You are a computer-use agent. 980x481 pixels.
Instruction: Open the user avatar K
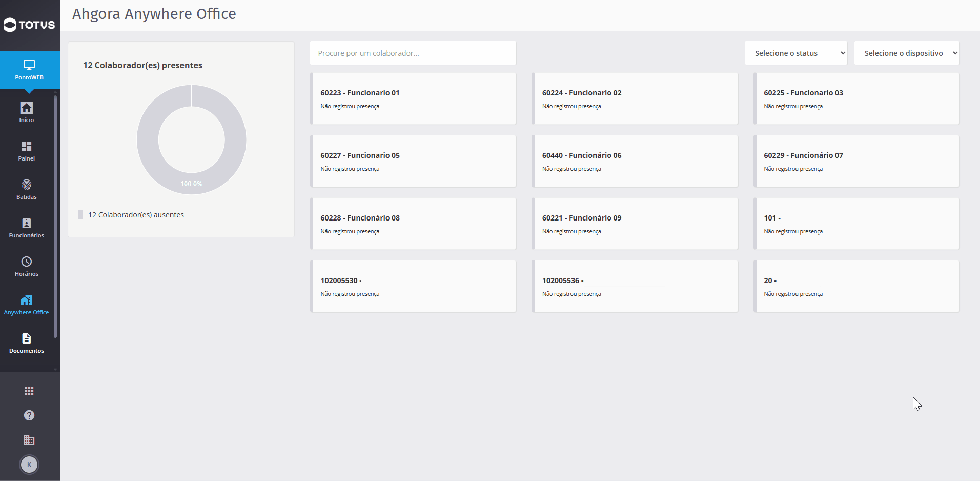tap(29, 465)
